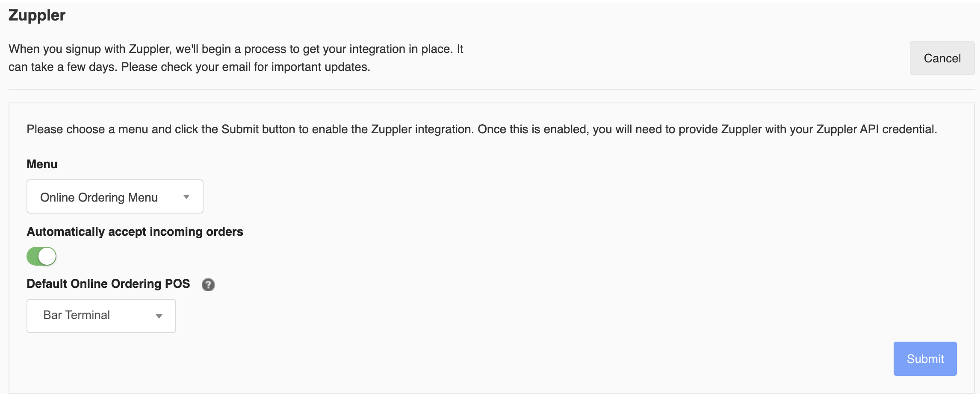Click the dropdown arrow on Bar Terminal
This screenshot has width=980, height=398.
pyautogui.click(x=159, y=316)
